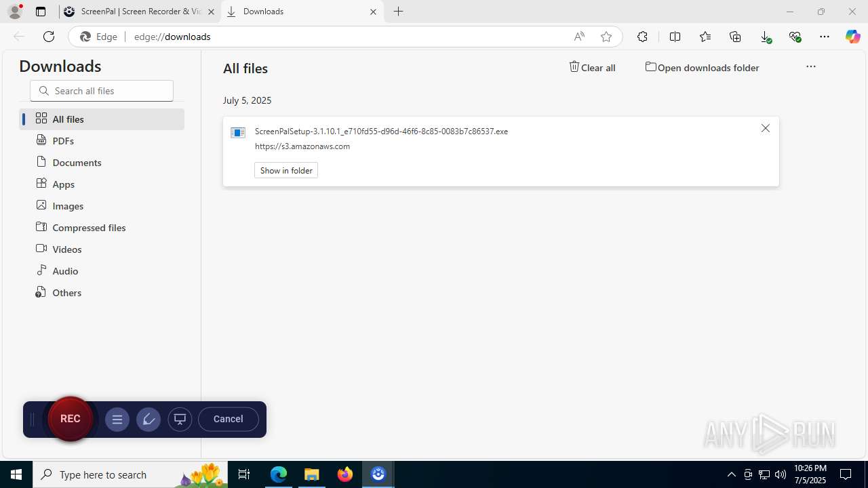This screenshot has height=488, width=868.
Task: Open network status in tray
Action: (764, 474)
